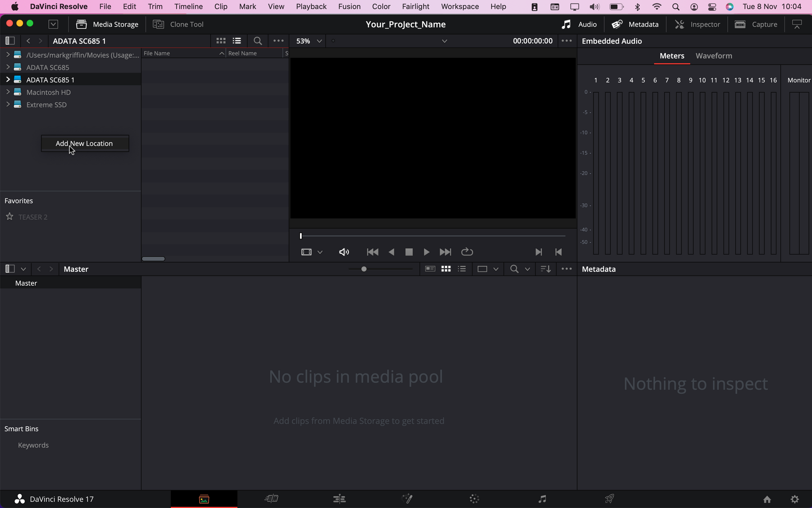The height and width of the screenshot is (508, 812).
Task: Click Add New Location
Action: (84, 143)
